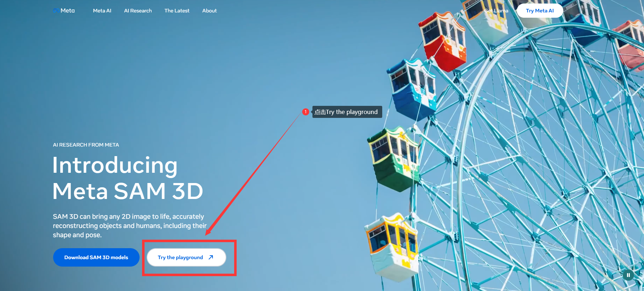This screenshot has width=644, height=291.
Task: Click the green Ferris wheel gondola
Action: (x=393, y=159)
